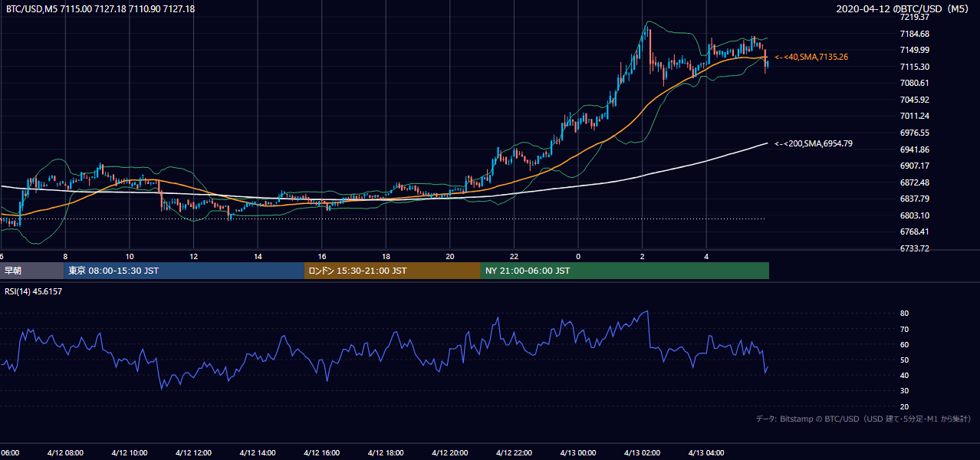The image size is (980, 460).
Task: Click the 4/13 00:00 bottom time label
Action: pyautogui.click(x=577, y=453)
